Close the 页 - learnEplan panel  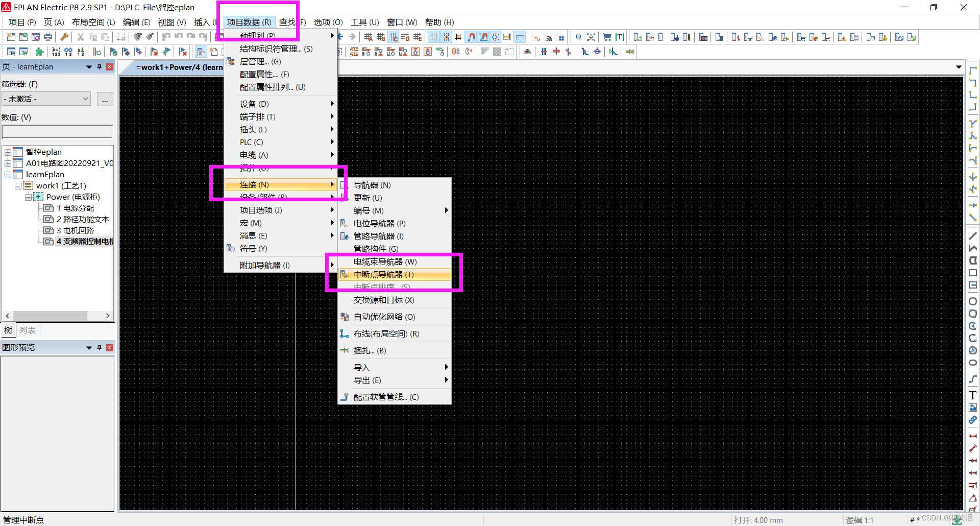pyautogui.click(x=110, y=67)
